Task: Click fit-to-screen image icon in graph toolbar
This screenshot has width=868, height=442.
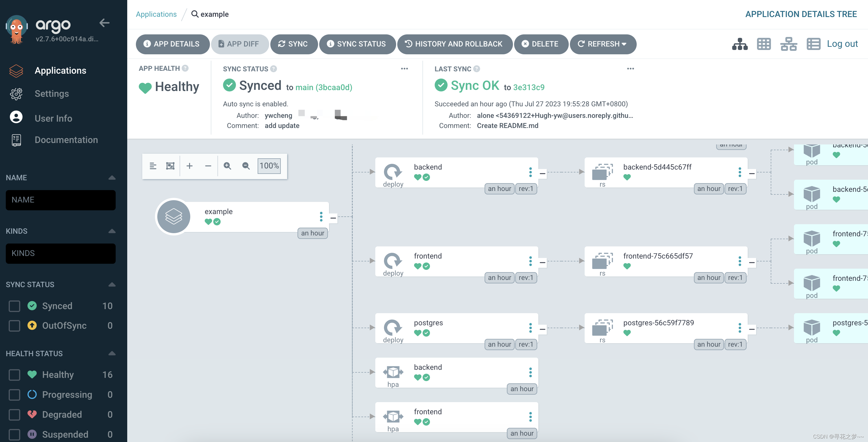Action: [x=170, y=166]
